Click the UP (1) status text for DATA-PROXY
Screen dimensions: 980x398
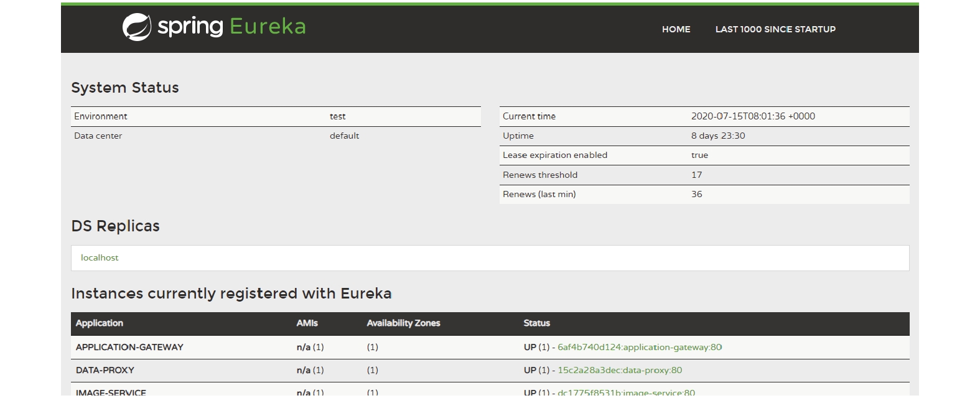[536, 370]
